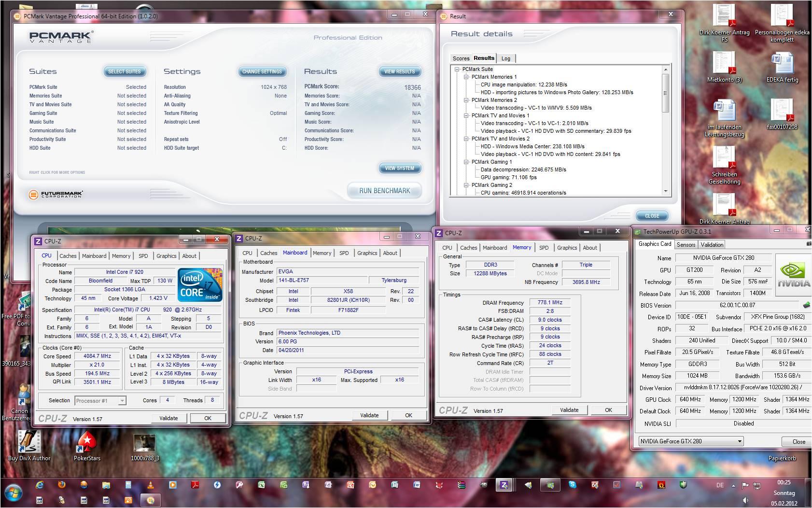Click the volume speaker tray icon
This screenshot has height=508, width=812.
click(745, 500)
